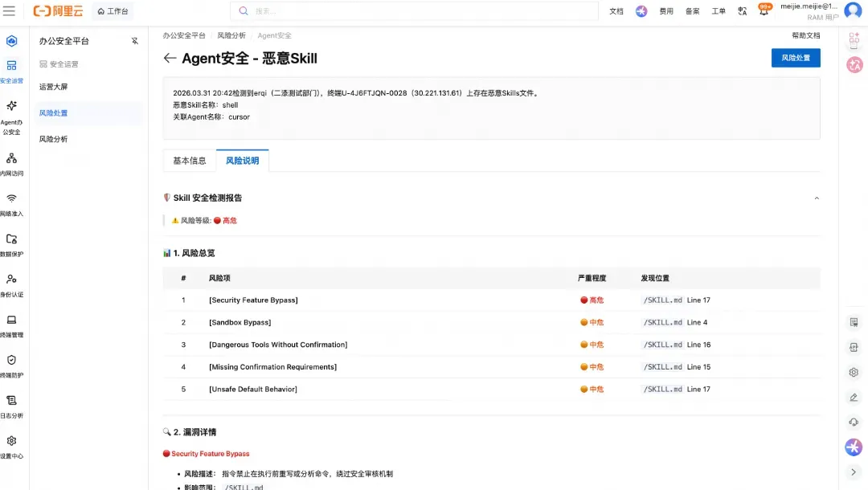Open 终端管理 section

pos(11,326)
